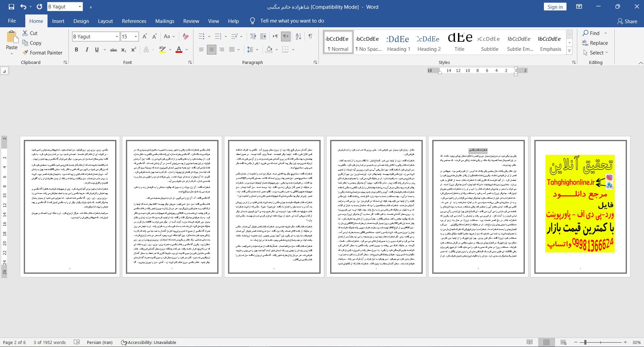This screenshot has height=347, width=644.
Task: Sort paragraphs alphabetically
Action: point(298,36)
